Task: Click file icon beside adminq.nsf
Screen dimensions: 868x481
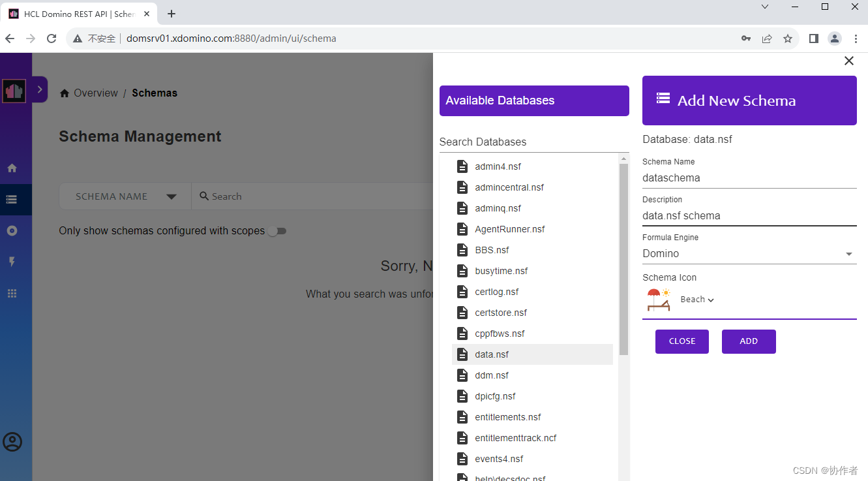Action: coord(462,208)
